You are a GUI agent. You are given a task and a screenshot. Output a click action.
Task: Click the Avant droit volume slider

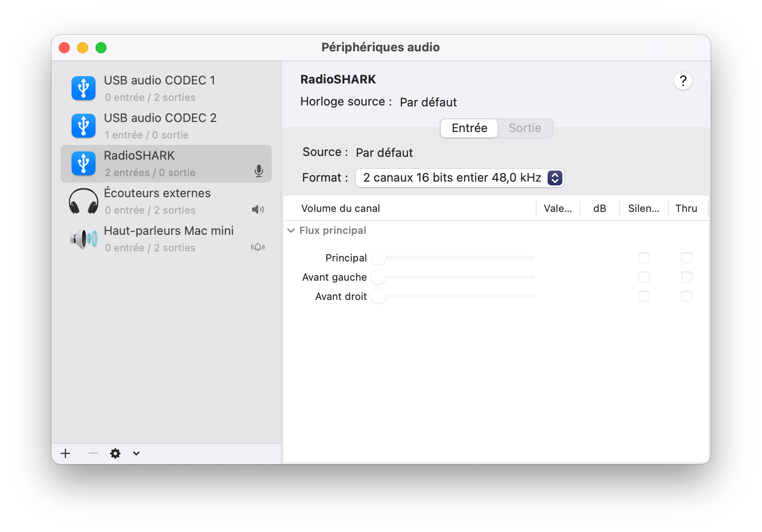pyautogui.click(x=453, y=296)
